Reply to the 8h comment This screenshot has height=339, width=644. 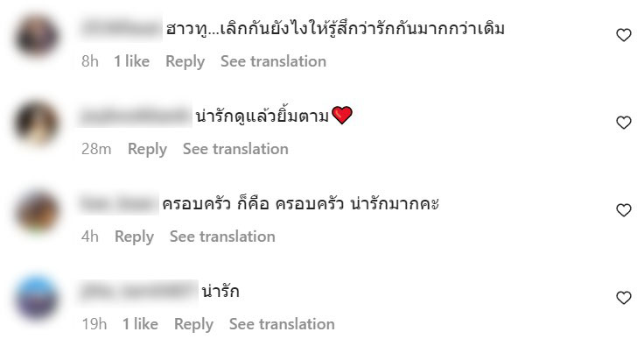pyautogui.click(x=185, y=61)
